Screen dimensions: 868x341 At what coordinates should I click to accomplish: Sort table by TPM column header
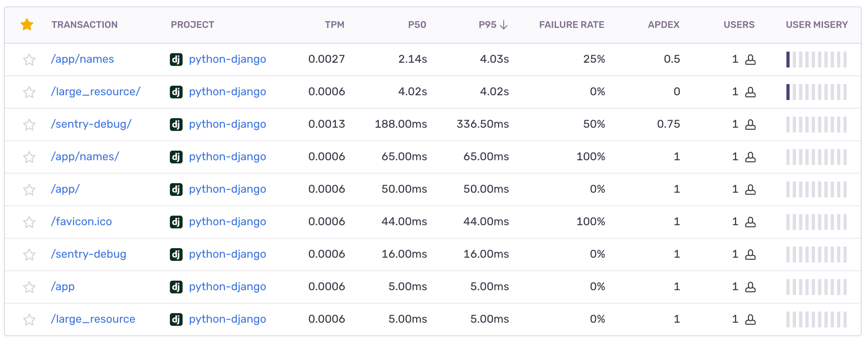point(334,25)
